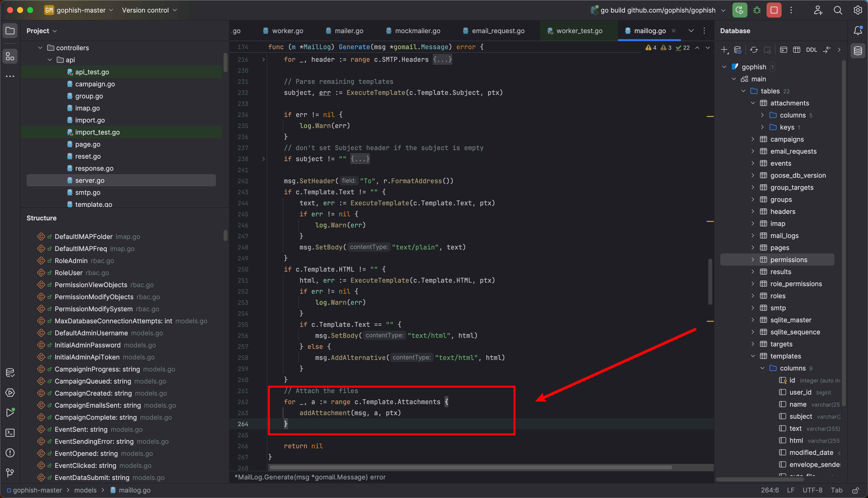
Task: Open the gophish-master project dropdown
Action: [79, 10]
